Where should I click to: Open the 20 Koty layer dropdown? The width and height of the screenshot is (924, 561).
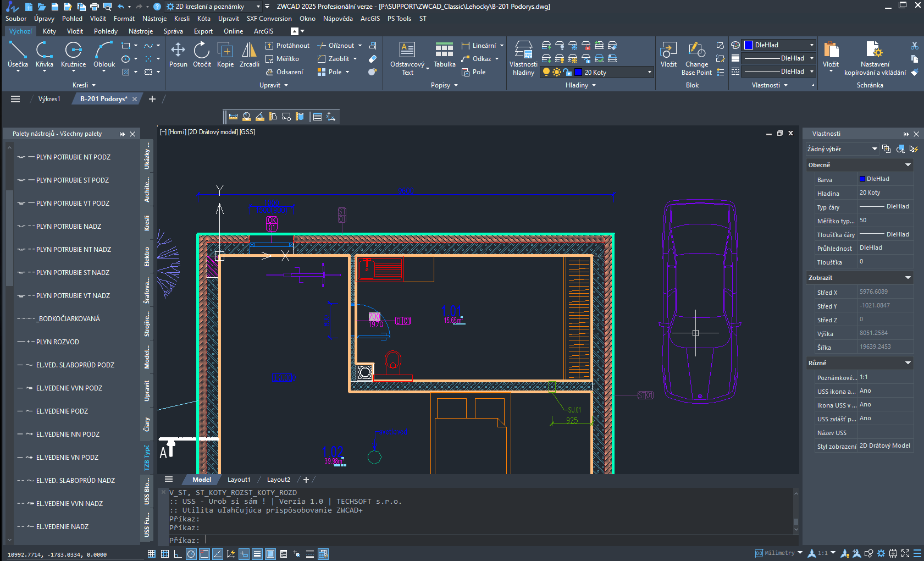coord(649,72)
